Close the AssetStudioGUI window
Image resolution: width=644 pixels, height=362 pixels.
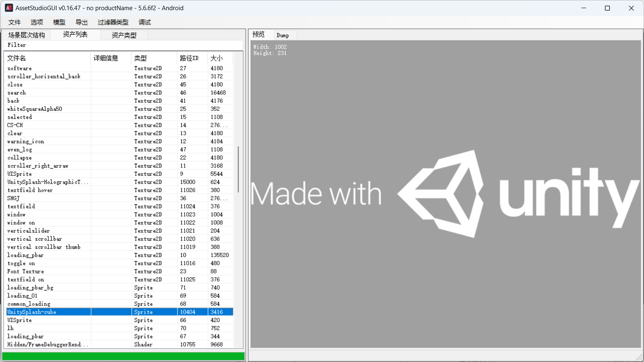click(x=631, y=8)
